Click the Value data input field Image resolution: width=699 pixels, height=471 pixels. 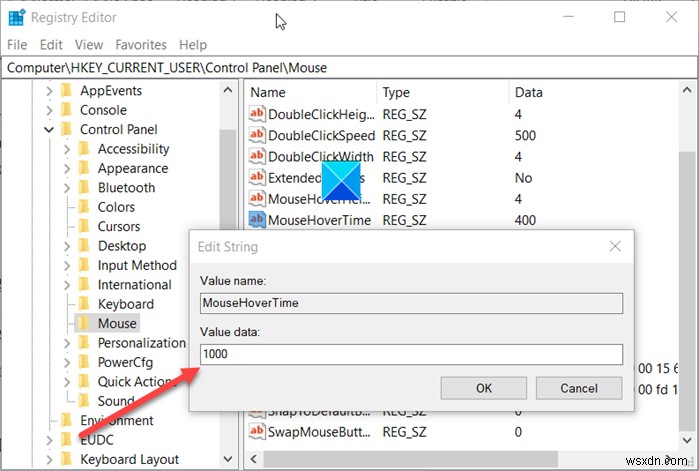pos(411,354)
